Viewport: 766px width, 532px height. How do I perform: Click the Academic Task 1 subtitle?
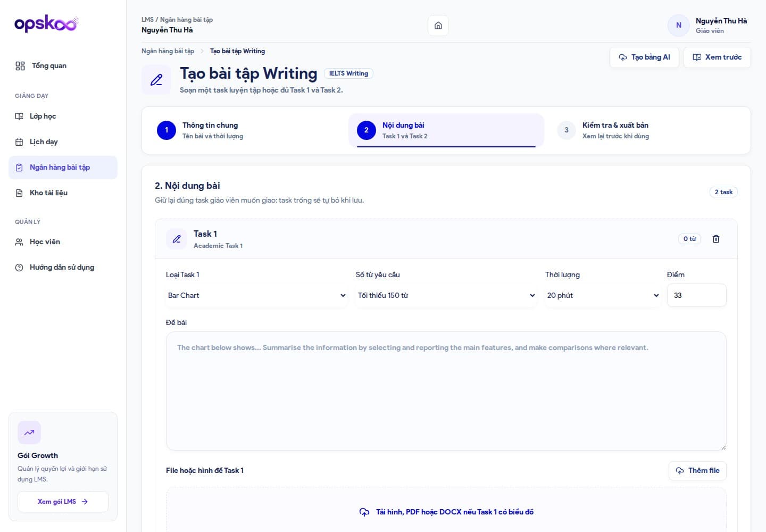218,246
